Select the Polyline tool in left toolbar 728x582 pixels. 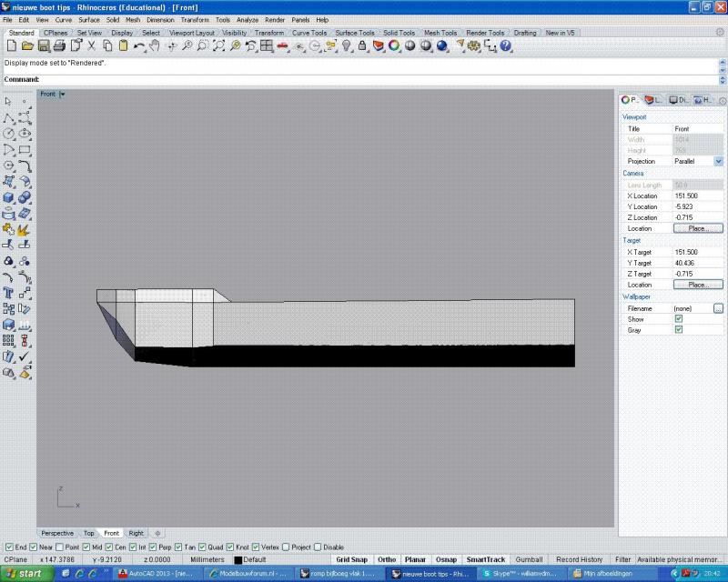8,117
